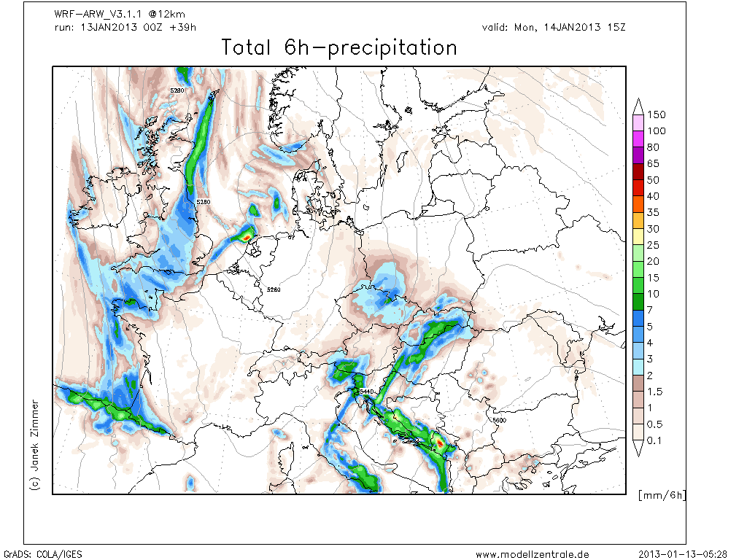The width and height of the screenshot is (747, 560).
Task: Pick the magenta swatch between 80 and 100
Action: (x=638, y=139)
